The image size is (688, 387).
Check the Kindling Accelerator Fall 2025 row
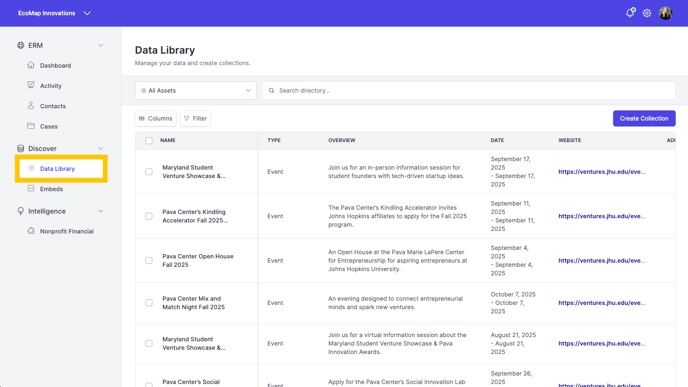pos(149,216)
